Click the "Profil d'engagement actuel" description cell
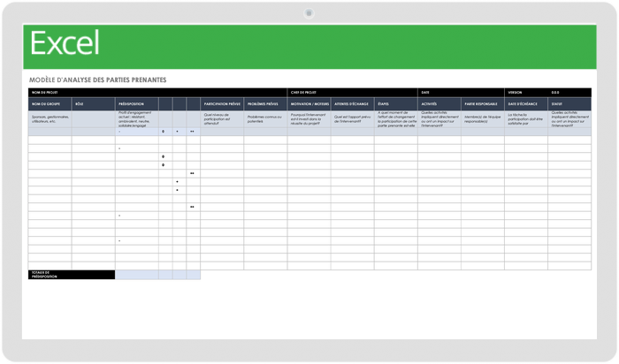619x364 pixels. (x=136, y=119)
